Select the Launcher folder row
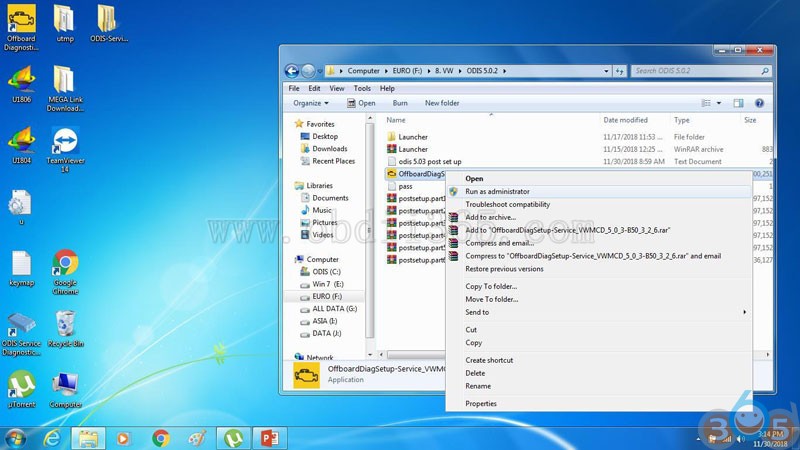Viewport: 800px width, 450px height. [578, 137]
